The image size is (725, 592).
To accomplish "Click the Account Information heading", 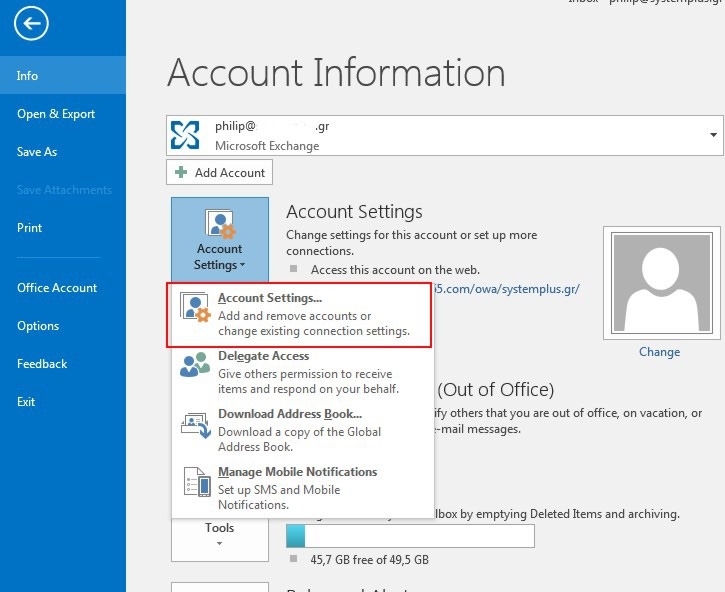I will [x=336, y=73].
